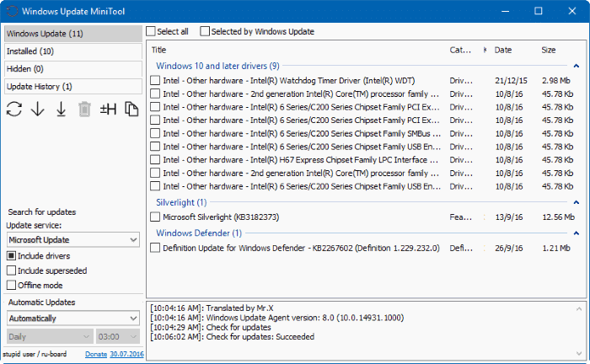
Task: Click the log scroll up arrow
Action: pyautogui.click(x=579, y=309)
